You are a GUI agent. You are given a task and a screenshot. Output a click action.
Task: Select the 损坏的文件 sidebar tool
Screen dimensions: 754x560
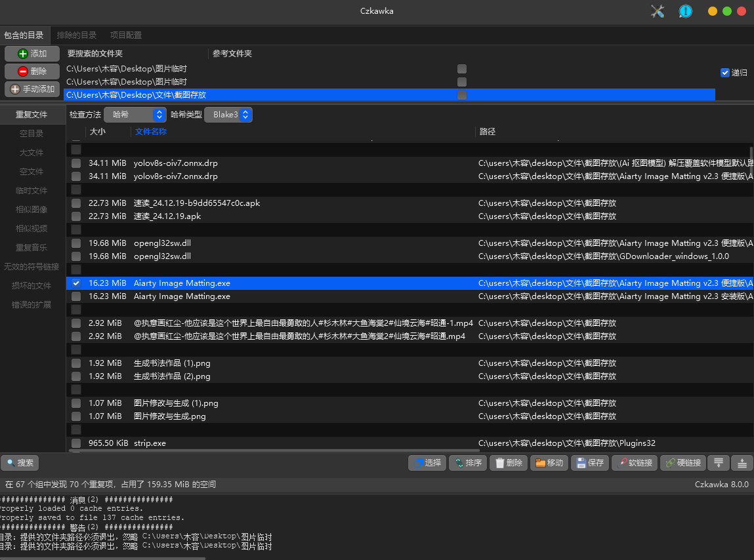31,285
